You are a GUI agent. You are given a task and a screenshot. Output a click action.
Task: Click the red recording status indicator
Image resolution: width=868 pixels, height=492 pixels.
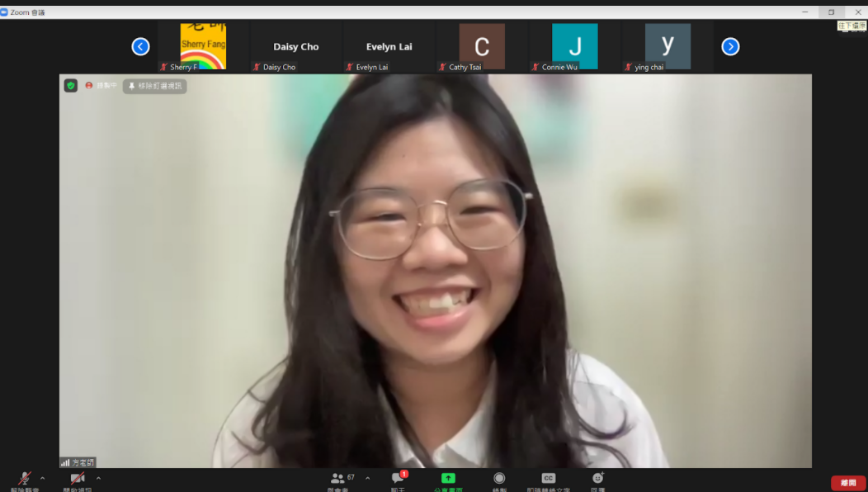tap(89, 86)
